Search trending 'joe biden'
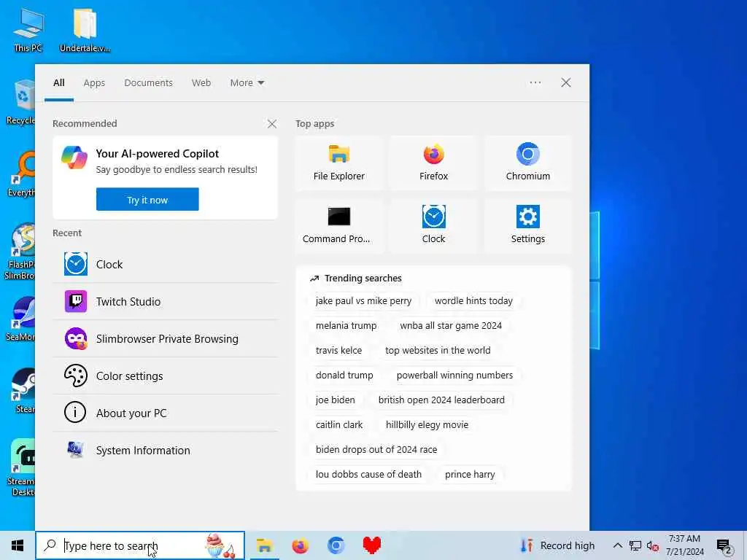747x560 pixels. 335,400
